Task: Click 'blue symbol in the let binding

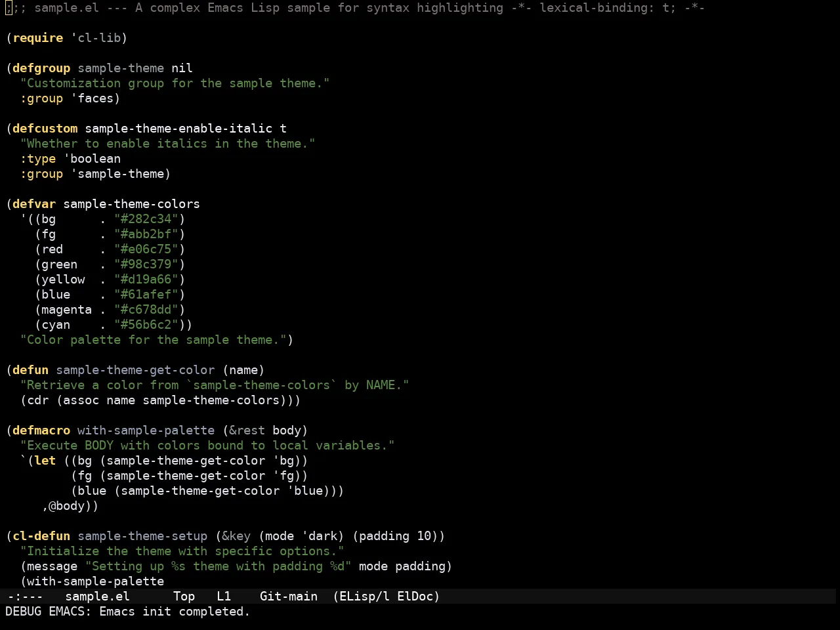Action: pos(305,491)
